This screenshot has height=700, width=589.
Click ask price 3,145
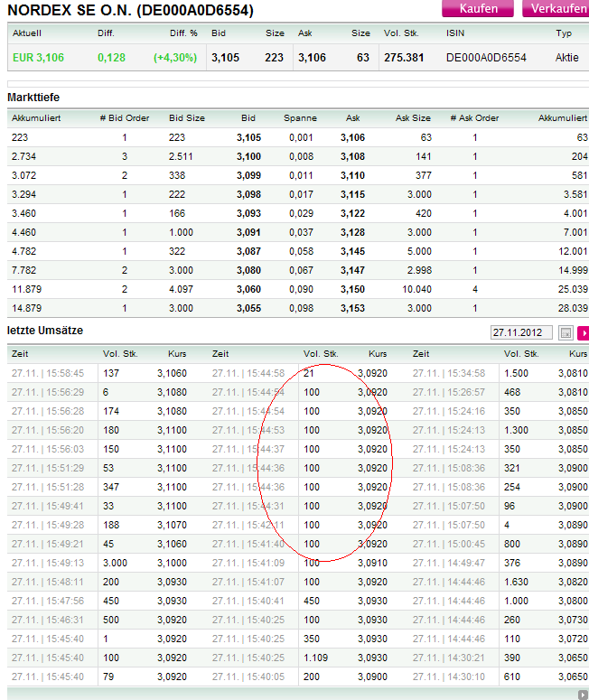(x=353, y=251)
